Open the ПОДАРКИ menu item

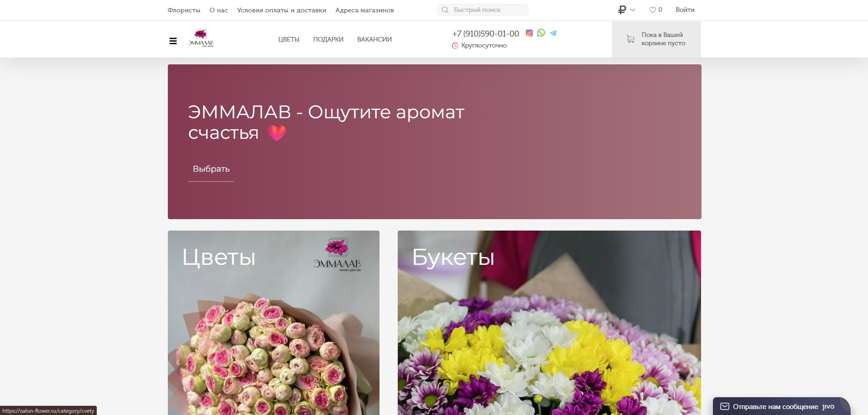click(x=328, y=39)
